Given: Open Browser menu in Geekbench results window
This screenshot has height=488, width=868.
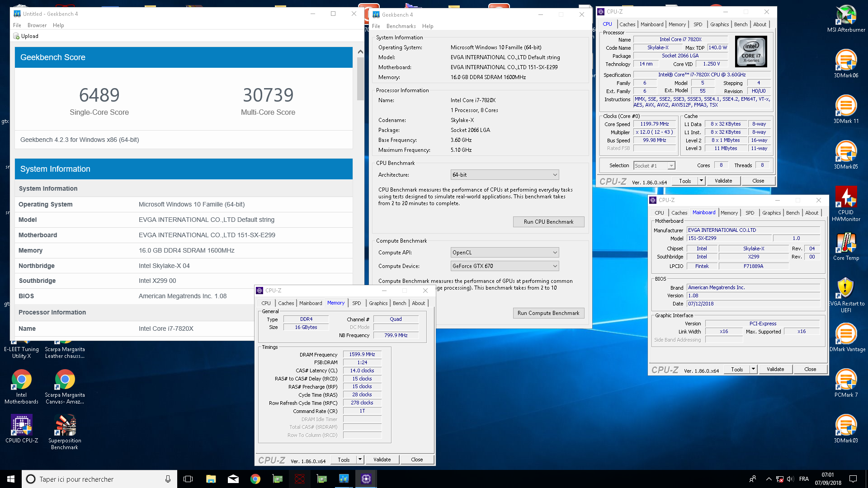Looking at the screenshot, I should click(x=37, y=25).
